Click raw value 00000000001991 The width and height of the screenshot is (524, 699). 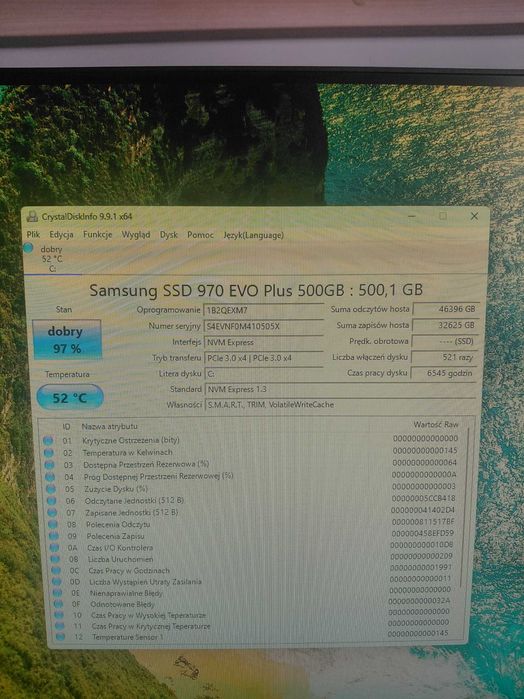[421, 567]
